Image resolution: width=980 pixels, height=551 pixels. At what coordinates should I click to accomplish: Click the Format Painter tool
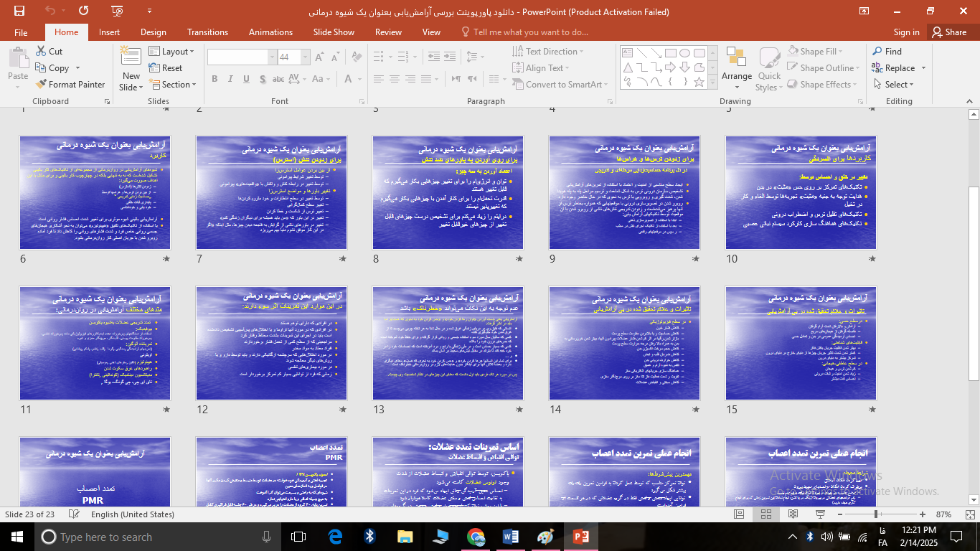click(70, 84)
